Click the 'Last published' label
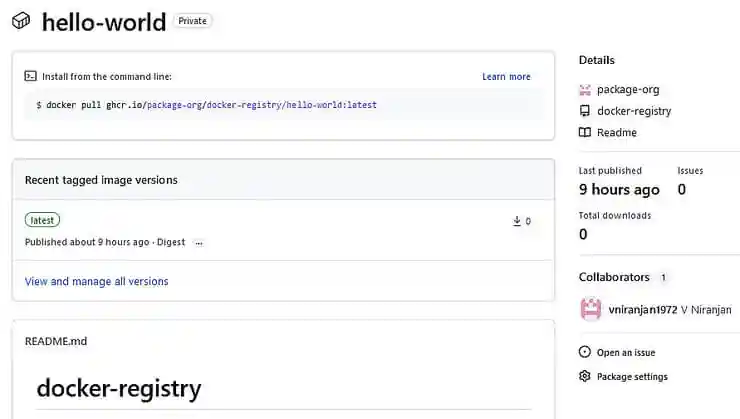The height and width of the screenshot is (419, 740). [610, 171]
